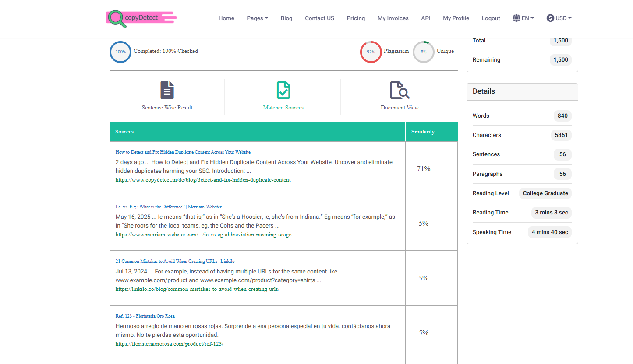Expand the Pages dropdown menu
This screenshot has width=633, height=364.
pos(257,18)
